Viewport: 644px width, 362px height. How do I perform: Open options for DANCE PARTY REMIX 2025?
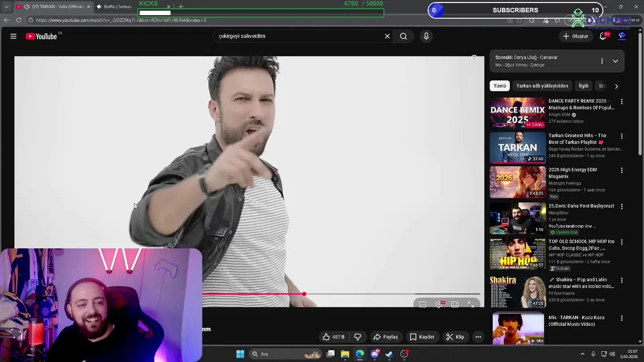(621, 102)
